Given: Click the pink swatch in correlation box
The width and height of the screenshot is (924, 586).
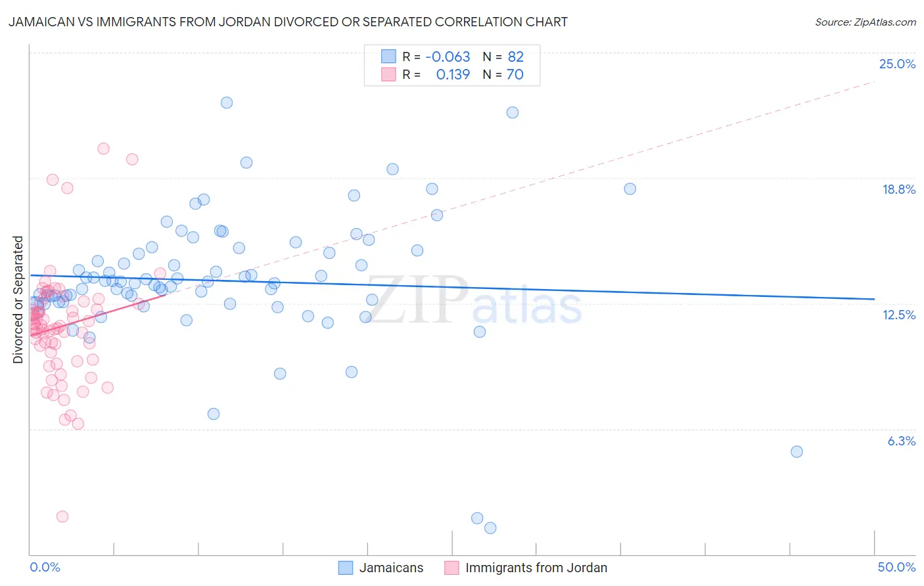Looking at the screenshot, I should coord(388,74).
